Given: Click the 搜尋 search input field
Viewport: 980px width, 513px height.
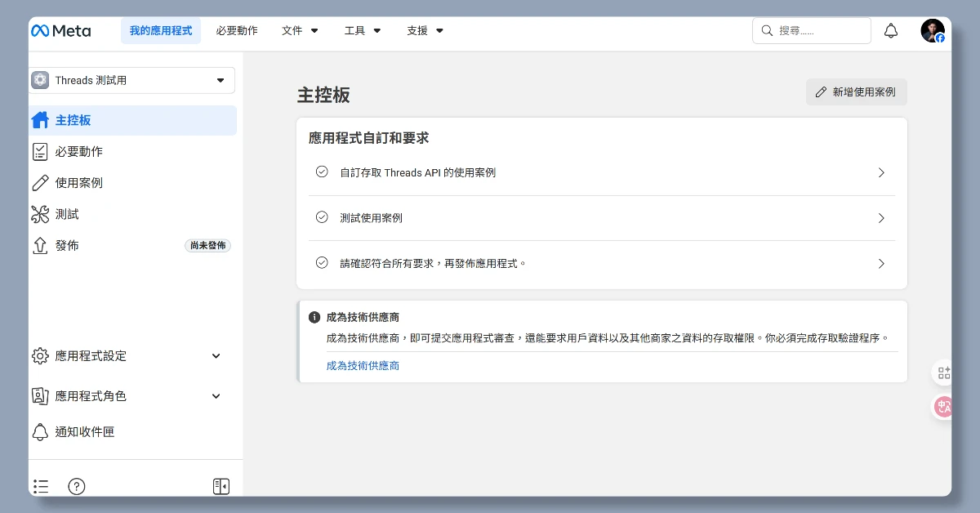Looking at the screenshot, I should pos(812,31).
